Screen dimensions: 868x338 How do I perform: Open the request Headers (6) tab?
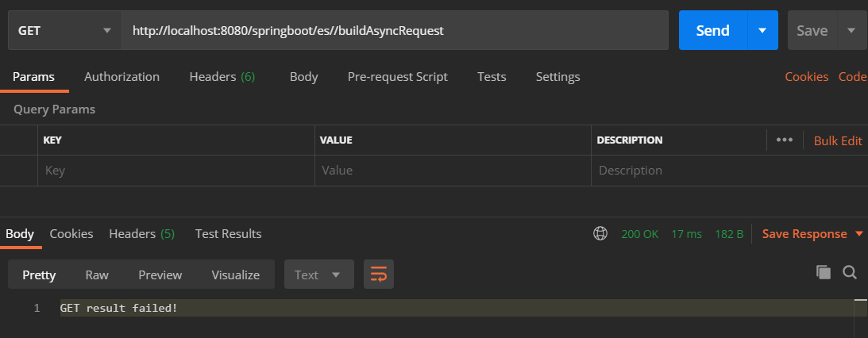[222, 77]
